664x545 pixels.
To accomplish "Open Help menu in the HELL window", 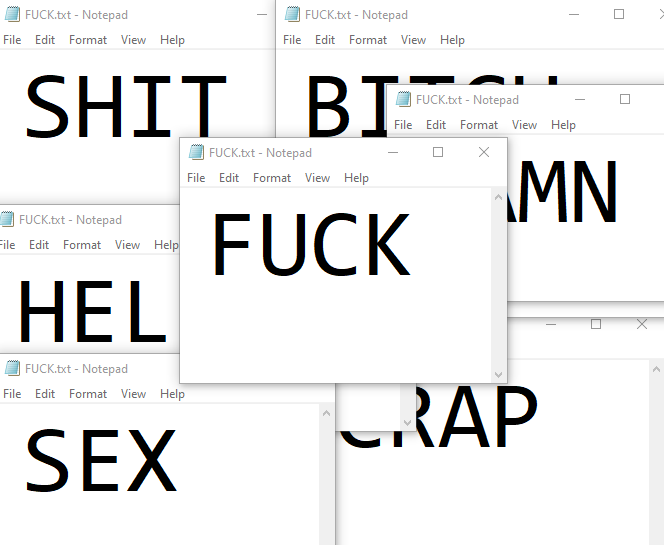I will click(166, 245).
